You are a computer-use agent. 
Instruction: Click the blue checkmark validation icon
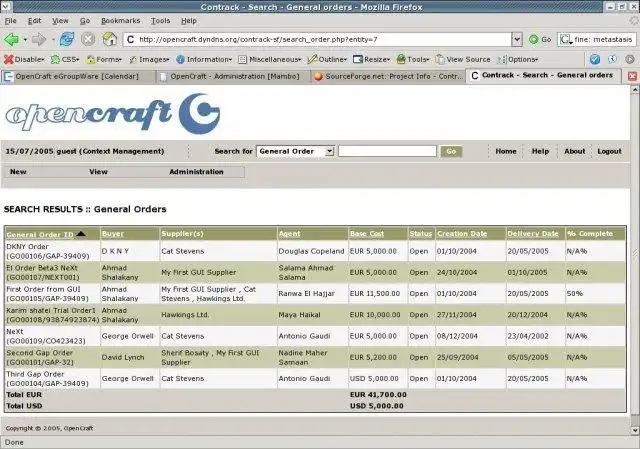(x=595, y=60)
